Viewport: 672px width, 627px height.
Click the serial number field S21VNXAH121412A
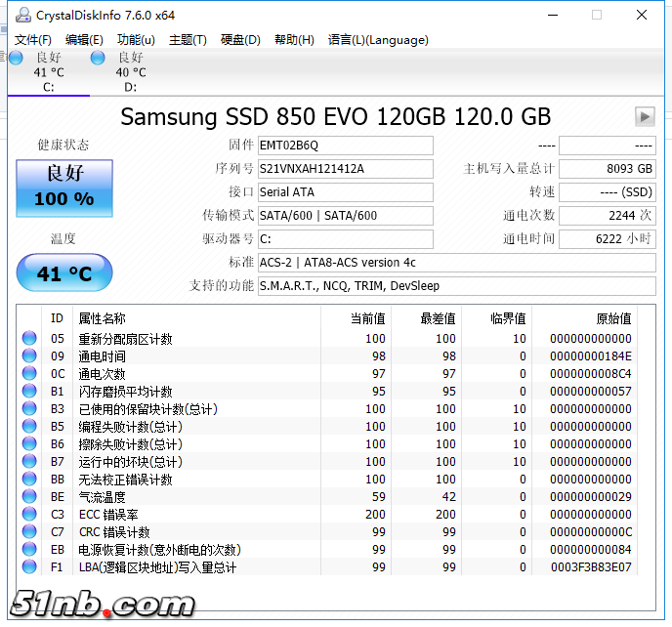coord(345,169)
